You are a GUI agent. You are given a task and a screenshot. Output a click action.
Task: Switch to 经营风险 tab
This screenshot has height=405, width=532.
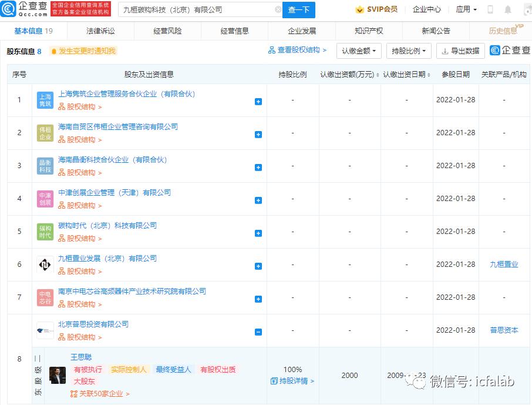click(x=167, y=31)
